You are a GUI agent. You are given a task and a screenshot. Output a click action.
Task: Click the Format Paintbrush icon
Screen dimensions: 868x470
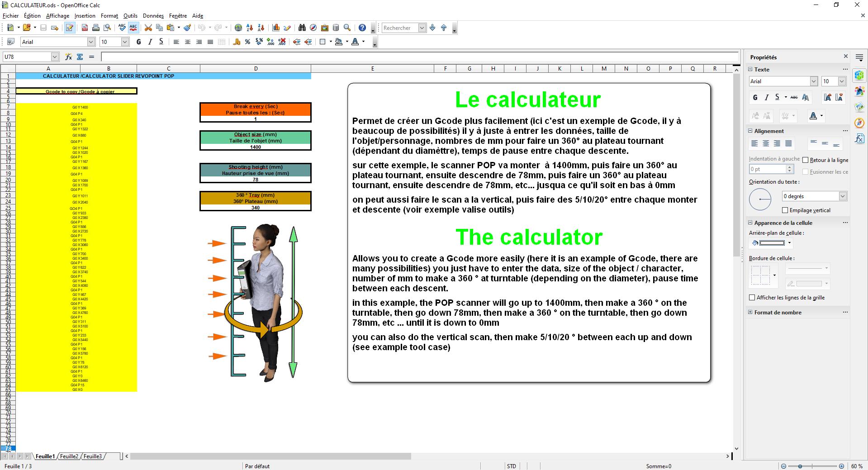coord(187,28)
